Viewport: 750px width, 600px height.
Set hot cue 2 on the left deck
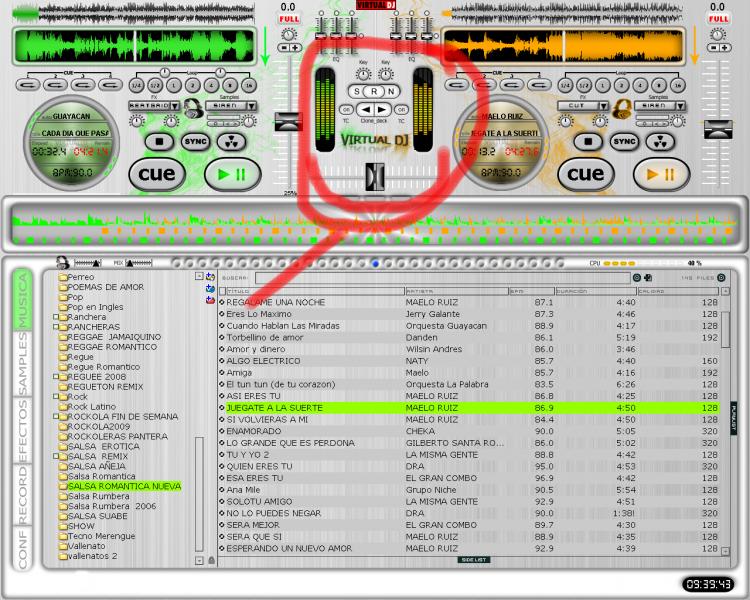point(55,85)
